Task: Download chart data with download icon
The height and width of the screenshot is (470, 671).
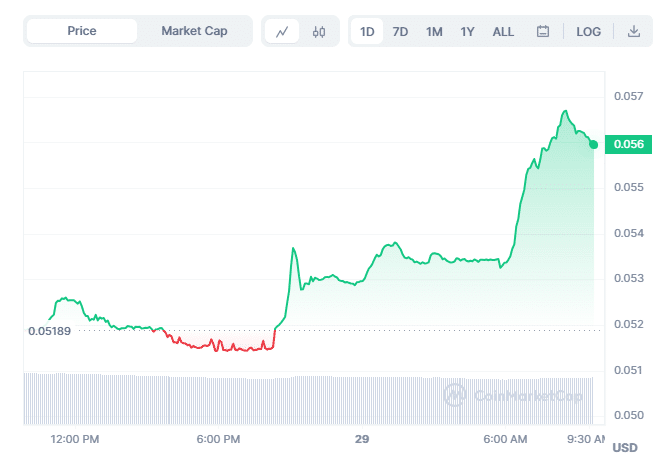Action: 634,31
